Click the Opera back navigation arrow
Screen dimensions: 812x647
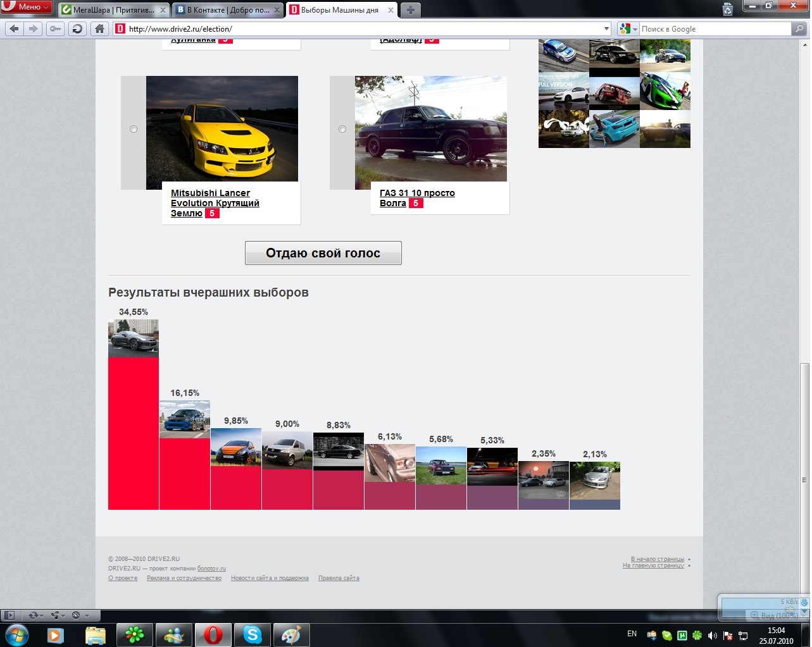(x=15, y=28)
